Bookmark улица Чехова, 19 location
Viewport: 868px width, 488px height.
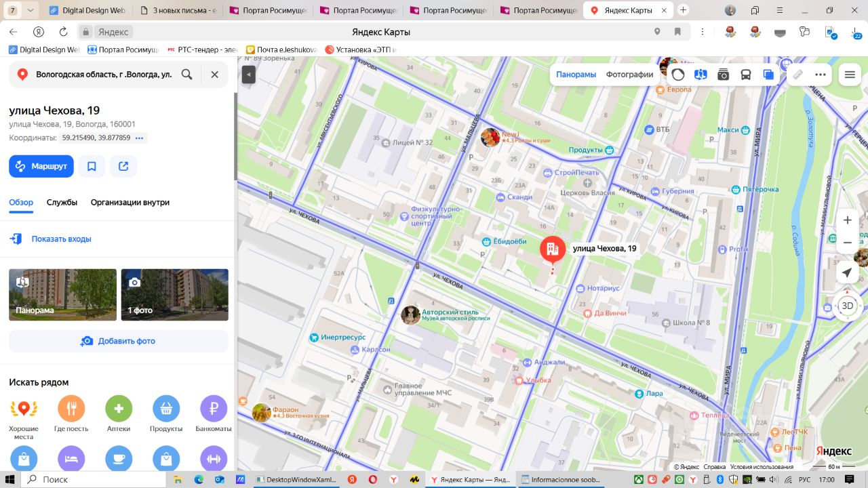point(92,166)
